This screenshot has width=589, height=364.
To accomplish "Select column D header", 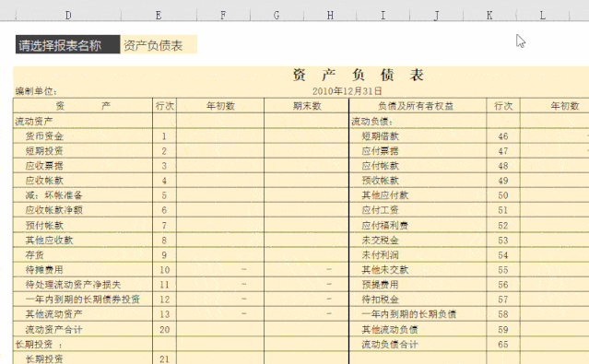I will (x=68, y=15).
